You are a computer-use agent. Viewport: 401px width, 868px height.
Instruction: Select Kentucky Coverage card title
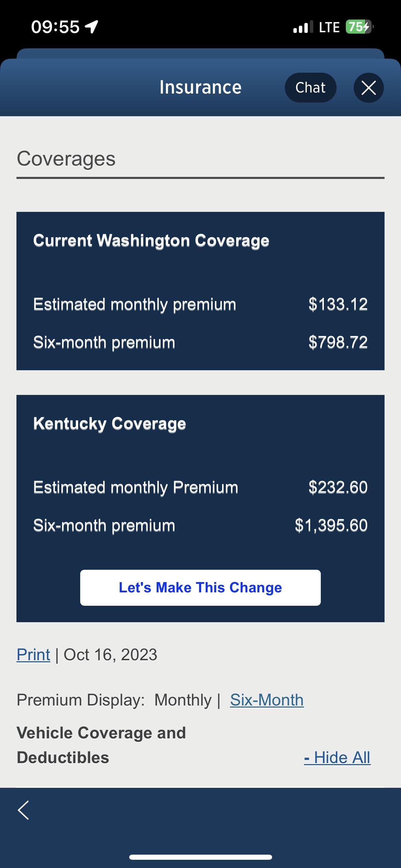(x=110, y=423)
